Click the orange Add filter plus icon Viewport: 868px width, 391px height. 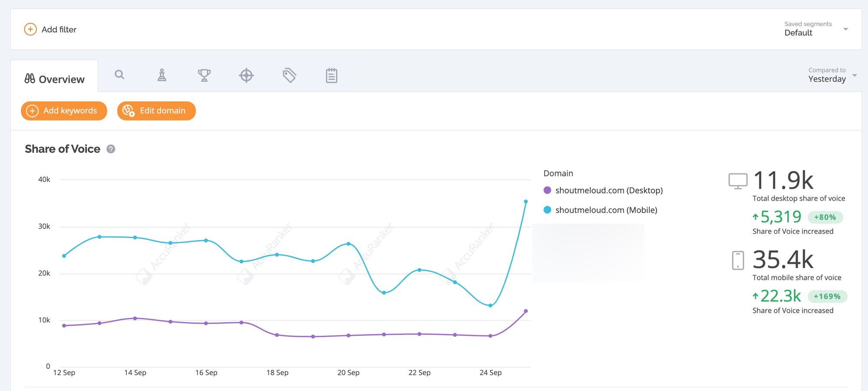click(30, 30)
